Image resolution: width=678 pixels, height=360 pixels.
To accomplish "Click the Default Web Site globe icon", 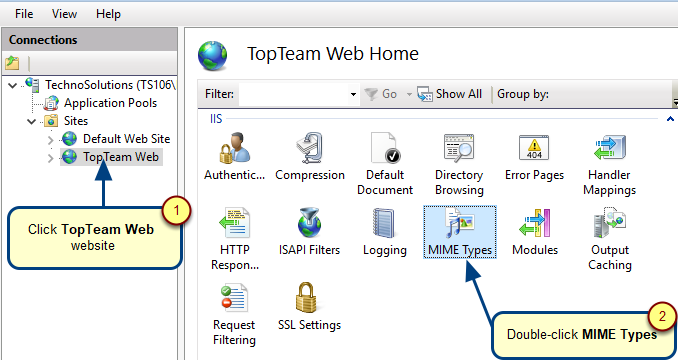I will pos(69,139).
